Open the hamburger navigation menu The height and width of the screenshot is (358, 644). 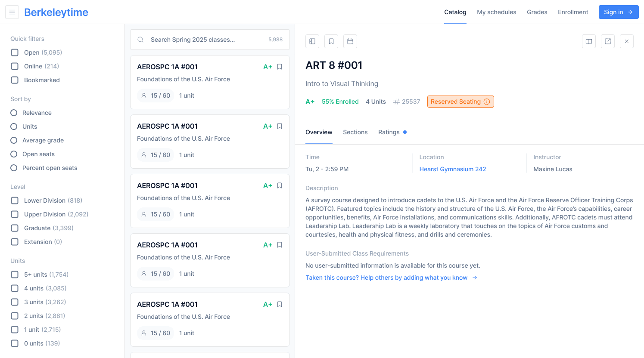[x=12, y=12]
